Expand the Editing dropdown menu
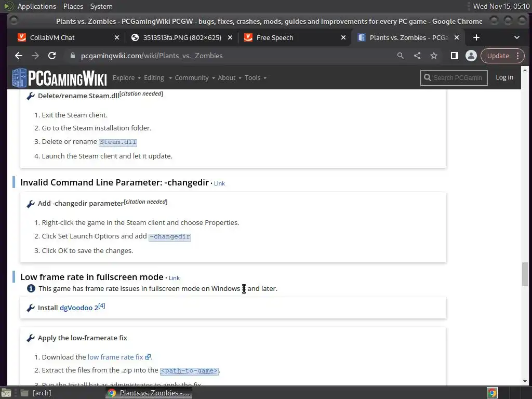Screen dimensions: 532x399 point(157,78)
